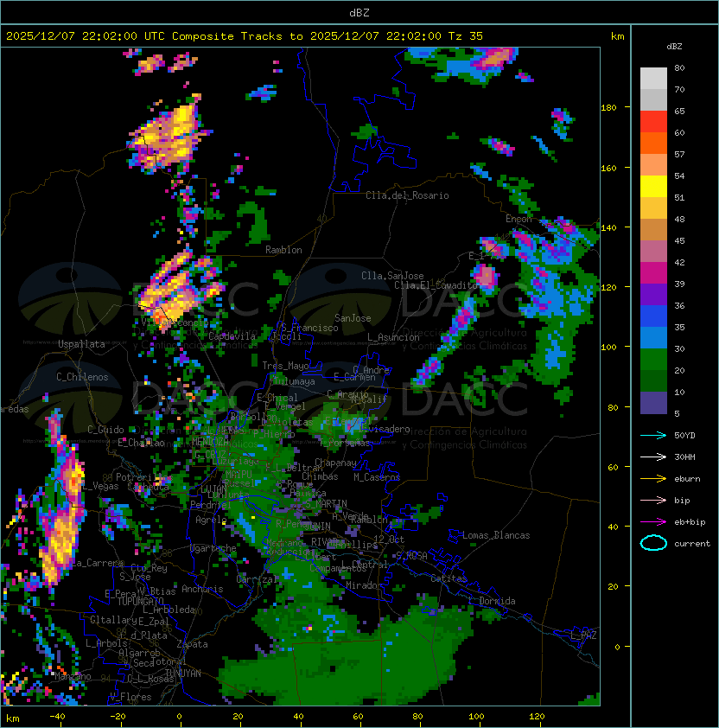Select the red 60–65 dBZ swatch
Image resolution: width=719 pixels, height=728 pixels.
[x=653, y=122]
